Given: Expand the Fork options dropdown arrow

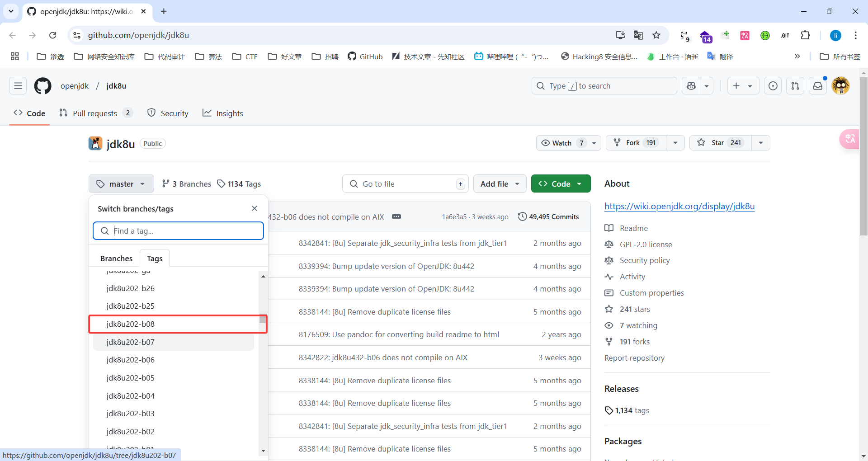Looking at the screenshot, I should coord(675,143).
